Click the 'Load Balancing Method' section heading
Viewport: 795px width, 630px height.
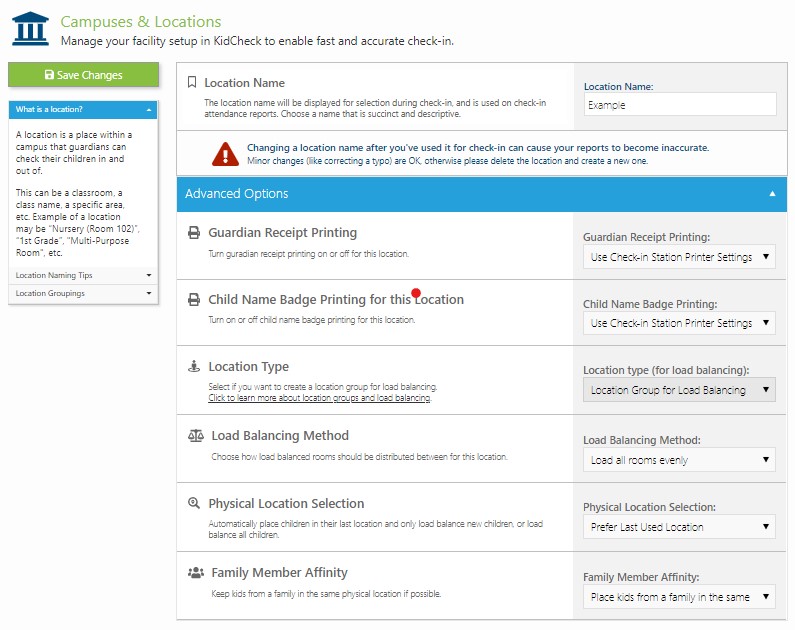280,435
